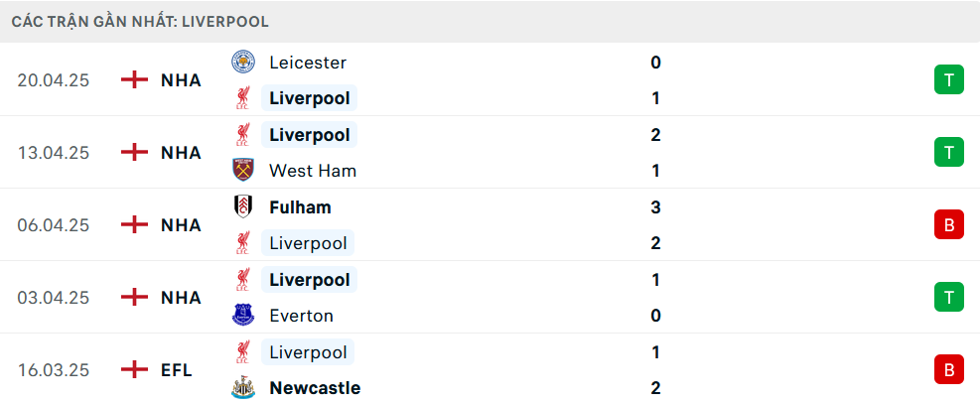The height and width of the screenshot is (403, 980).
Task: Click the Fulham club crest icon
Action: pos(242,207)
